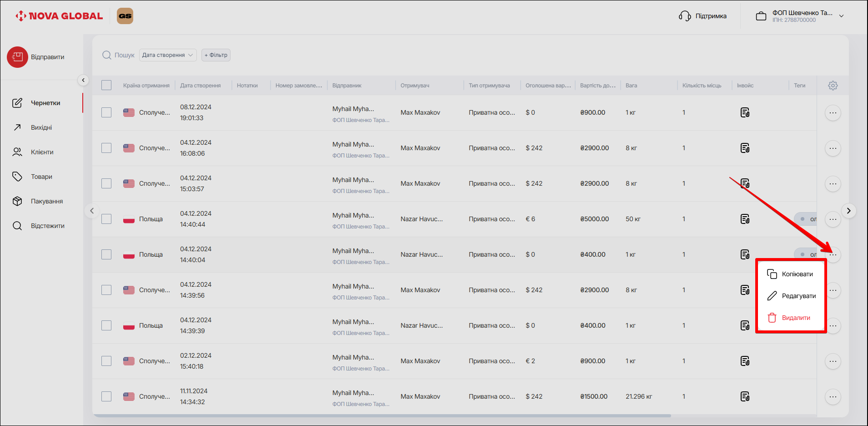The image size is (868, 426).
Task: Click the horizontal table scrollbar
Action: [x=382, y=416]
